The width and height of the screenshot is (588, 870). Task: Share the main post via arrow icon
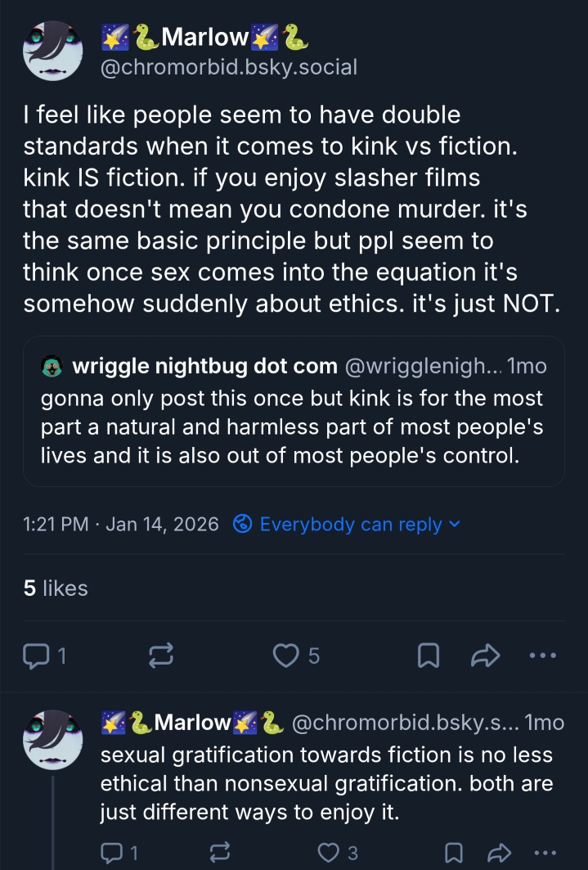485,655
